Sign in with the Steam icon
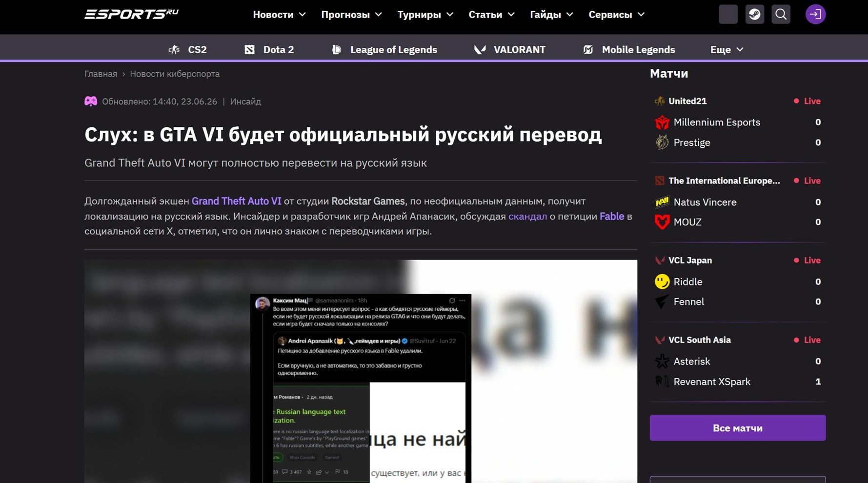 [754, 14]
